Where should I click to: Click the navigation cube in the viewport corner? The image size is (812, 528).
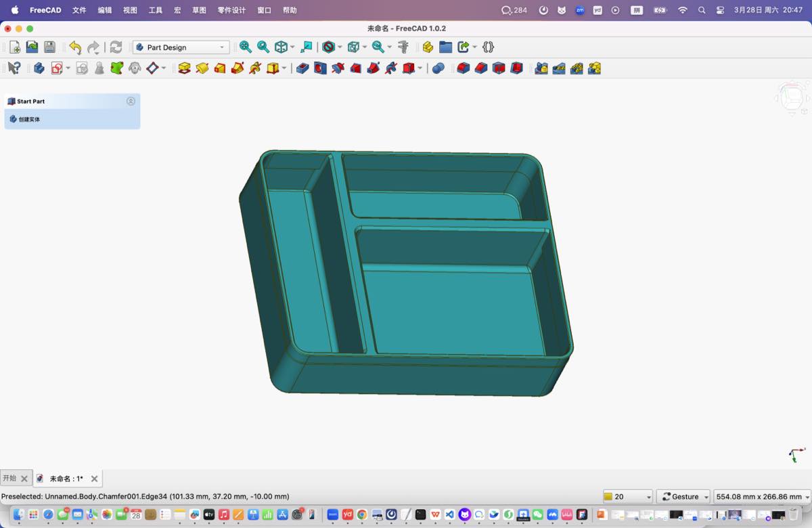click(x=791, y=98)
